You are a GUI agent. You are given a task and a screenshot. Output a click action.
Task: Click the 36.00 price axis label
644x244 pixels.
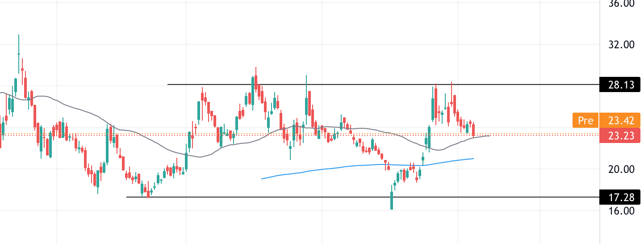click(621, 4)
